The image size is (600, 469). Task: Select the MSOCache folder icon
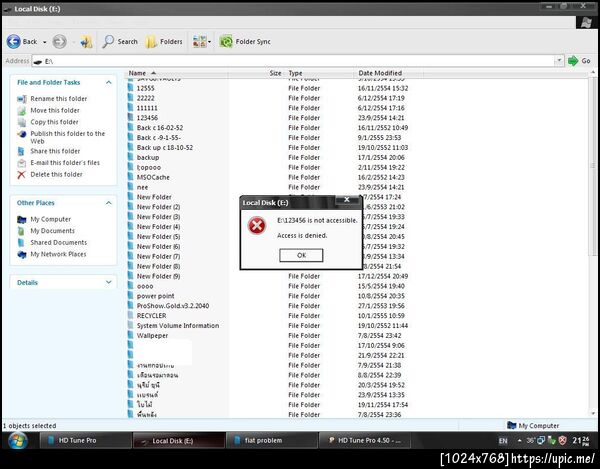(x=130, y=177)
